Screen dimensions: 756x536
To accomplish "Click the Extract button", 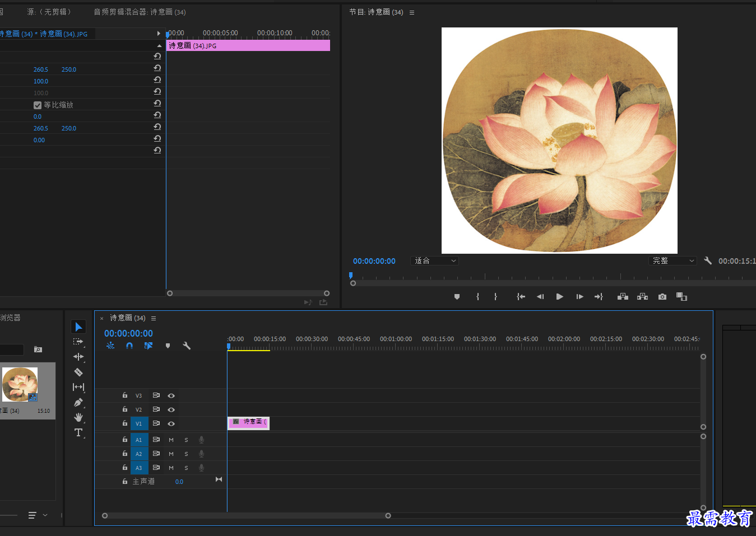I will tap(642, 297).
